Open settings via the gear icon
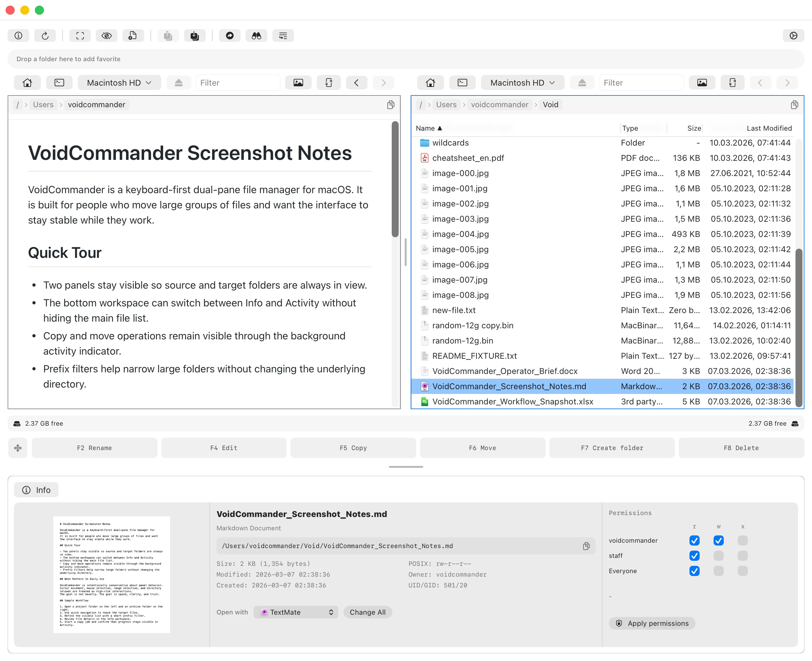Image resolution: width=812 pixels, height=661 pixels. coord(793,36)
